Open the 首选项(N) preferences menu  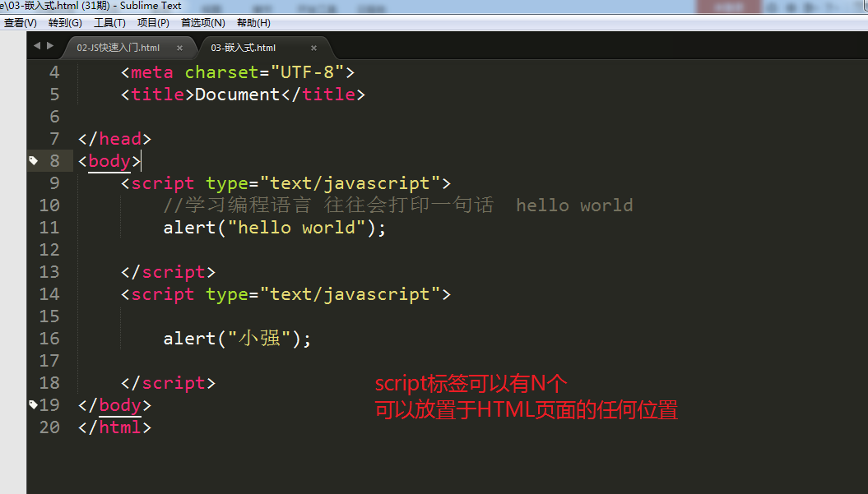point(202,23)
